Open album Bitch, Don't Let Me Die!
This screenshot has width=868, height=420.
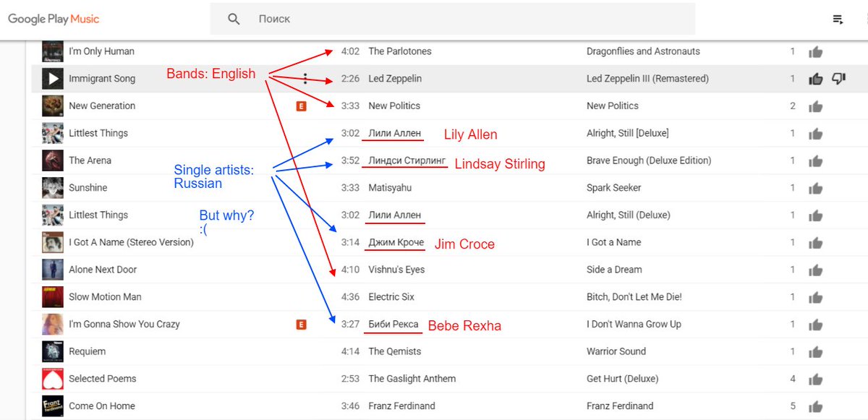point(634,297)
